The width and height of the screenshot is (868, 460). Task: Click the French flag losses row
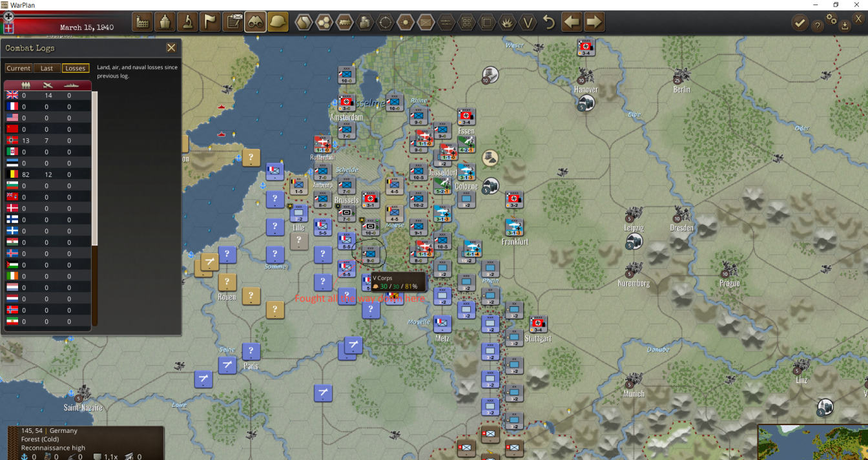48,107
